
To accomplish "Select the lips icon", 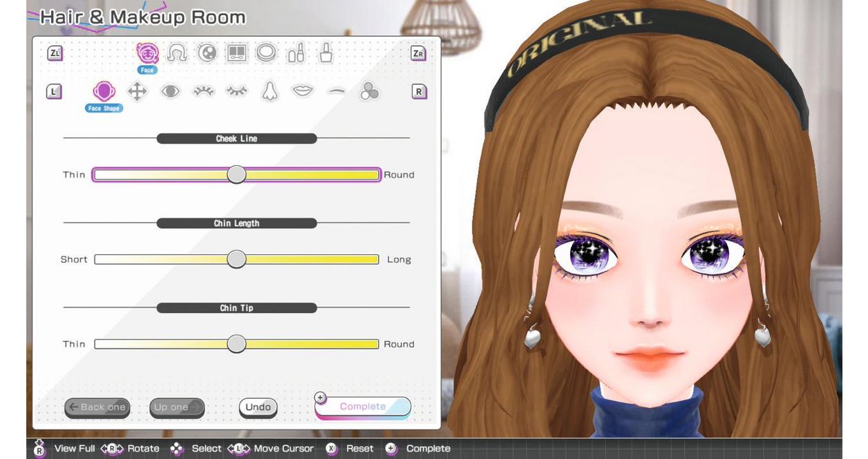I will (x=303, y=91).
